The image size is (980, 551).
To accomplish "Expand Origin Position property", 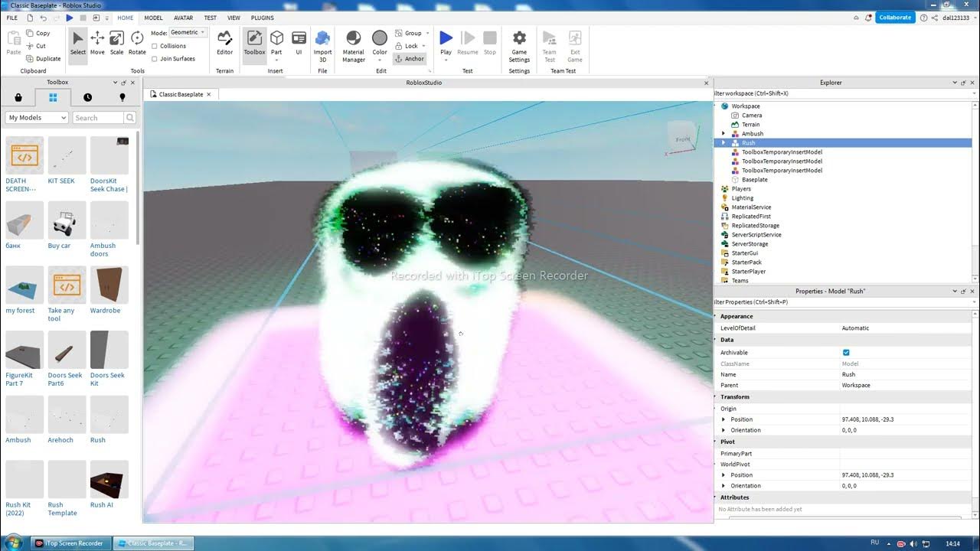I will click(x=724, y=419).
